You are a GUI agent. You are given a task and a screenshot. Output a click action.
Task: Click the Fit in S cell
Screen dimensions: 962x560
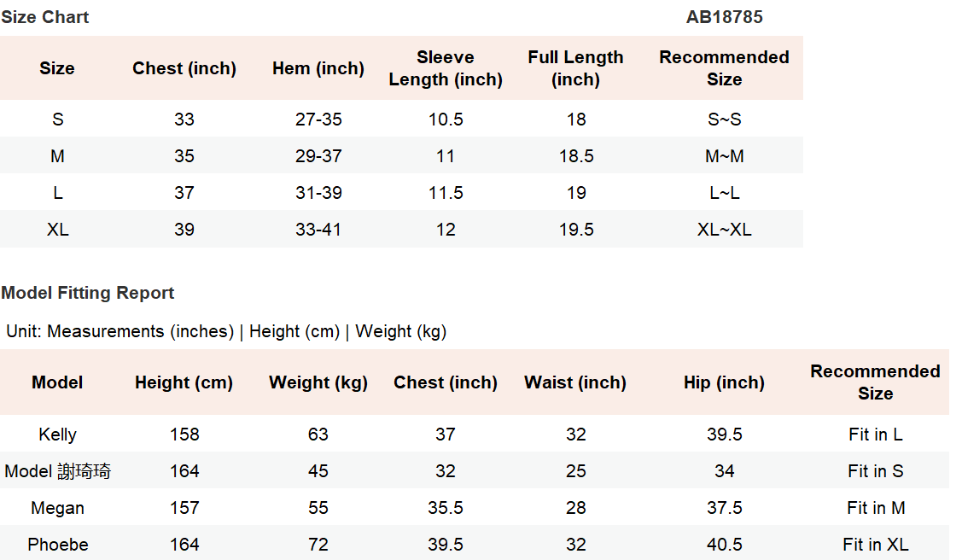[875, 471]
